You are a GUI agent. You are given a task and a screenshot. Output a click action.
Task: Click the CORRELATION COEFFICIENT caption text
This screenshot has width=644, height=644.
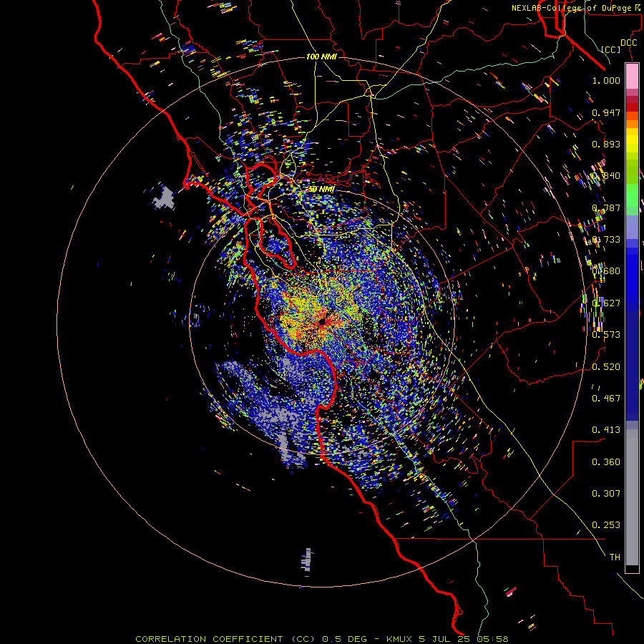tap(209, 639)
